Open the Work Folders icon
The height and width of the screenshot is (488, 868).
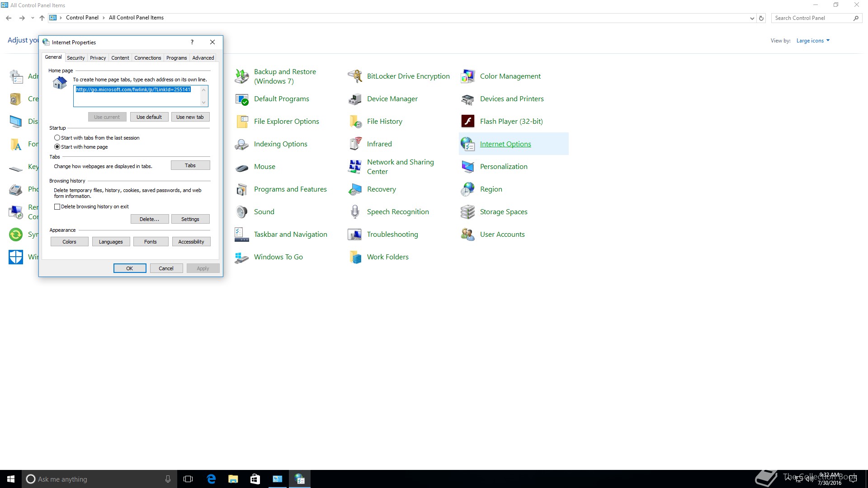point(355,257)
